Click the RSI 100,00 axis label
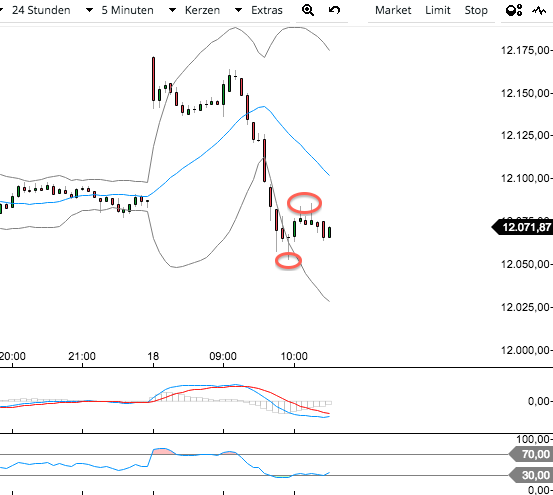 click(x=533, y=439)
